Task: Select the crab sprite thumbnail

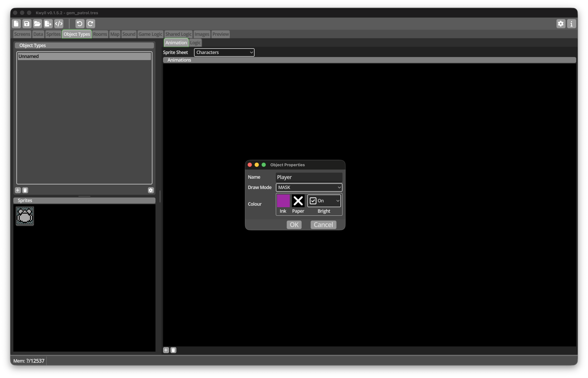Action: (25, 216)
